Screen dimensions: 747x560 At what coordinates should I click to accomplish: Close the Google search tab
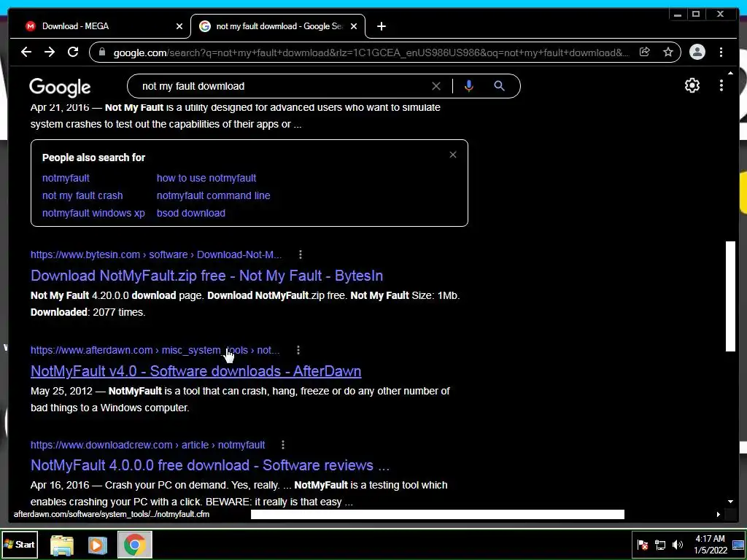coord(354,26)
